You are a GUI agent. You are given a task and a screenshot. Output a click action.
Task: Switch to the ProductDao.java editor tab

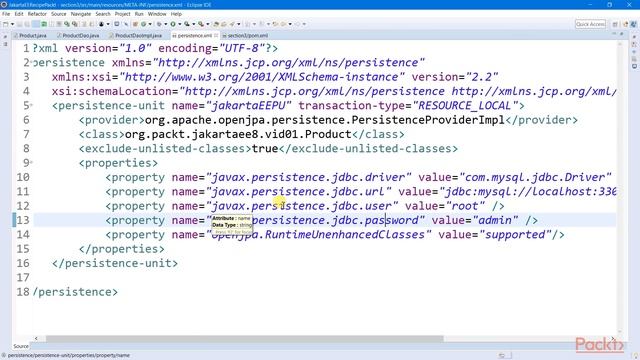(78, 36)
